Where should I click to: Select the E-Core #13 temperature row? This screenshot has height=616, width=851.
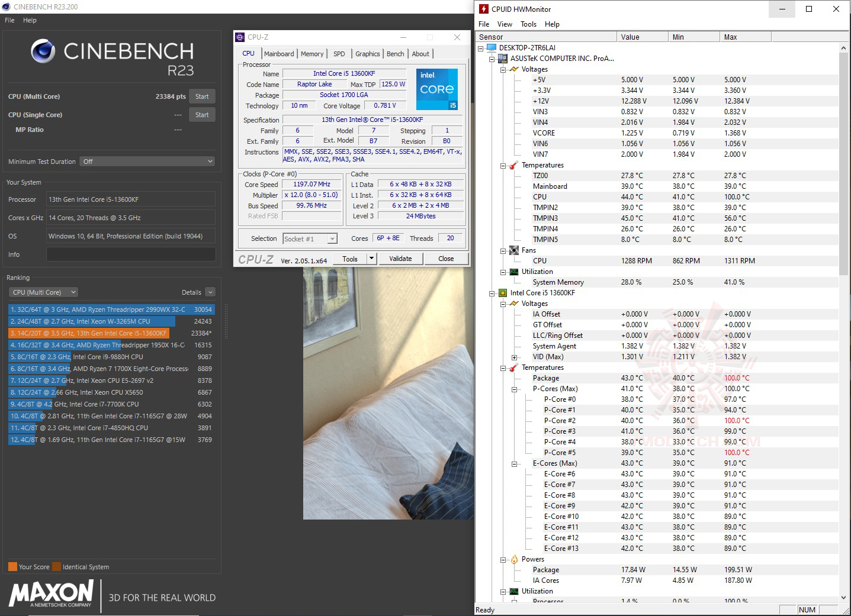pyautogui.click(x=657, y=549)
